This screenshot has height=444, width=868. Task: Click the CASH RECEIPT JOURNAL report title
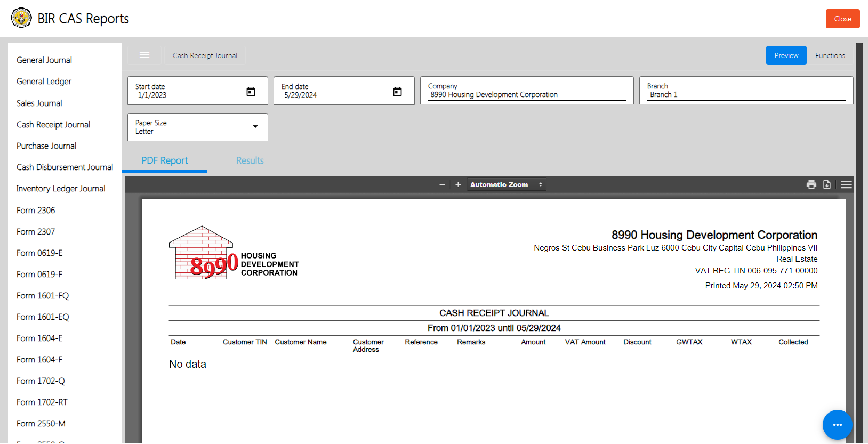click(494, 313)
